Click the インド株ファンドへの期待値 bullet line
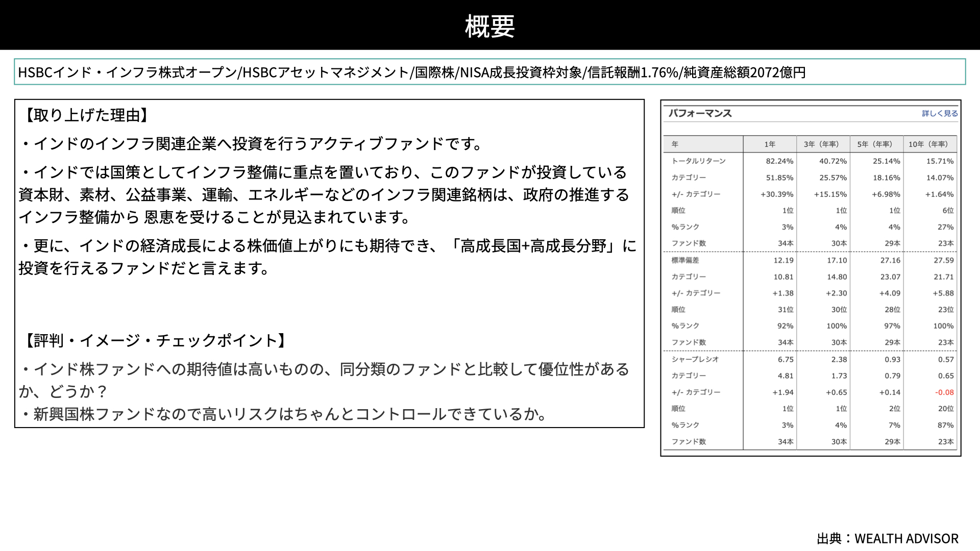The height and width of the screenshot is (551, 980). tap(325, 380)
